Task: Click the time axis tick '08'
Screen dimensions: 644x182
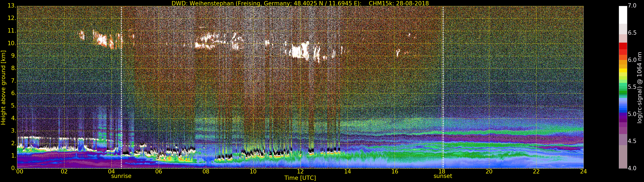Action: point(206,171)
